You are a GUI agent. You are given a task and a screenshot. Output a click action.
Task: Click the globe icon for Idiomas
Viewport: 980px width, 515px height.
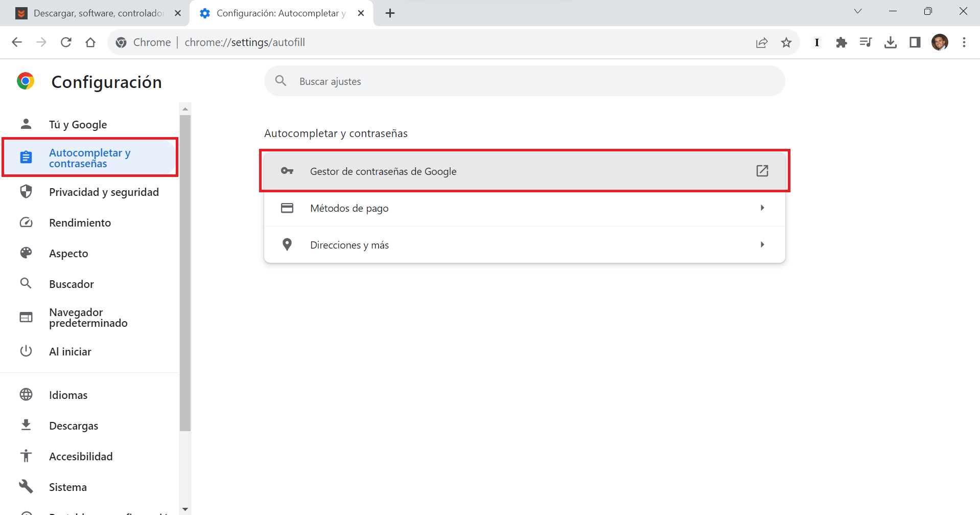[26, 395]
